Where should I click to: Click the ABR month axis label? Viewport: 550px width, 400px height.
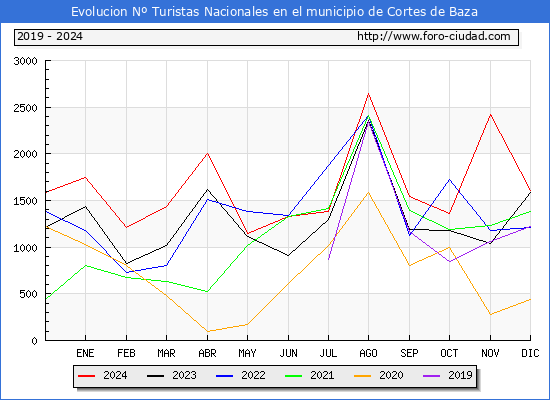click(207, 353)
